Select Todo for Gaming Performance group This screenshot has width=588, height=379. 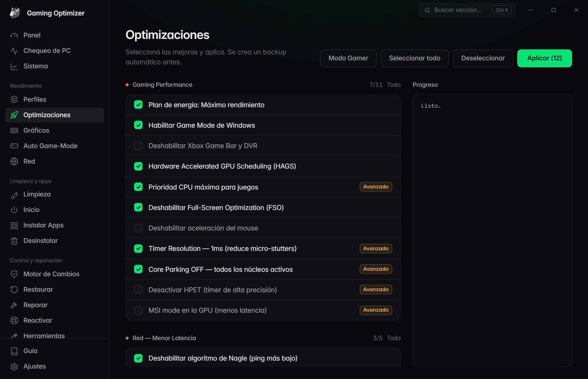click(x=394, y=85)
